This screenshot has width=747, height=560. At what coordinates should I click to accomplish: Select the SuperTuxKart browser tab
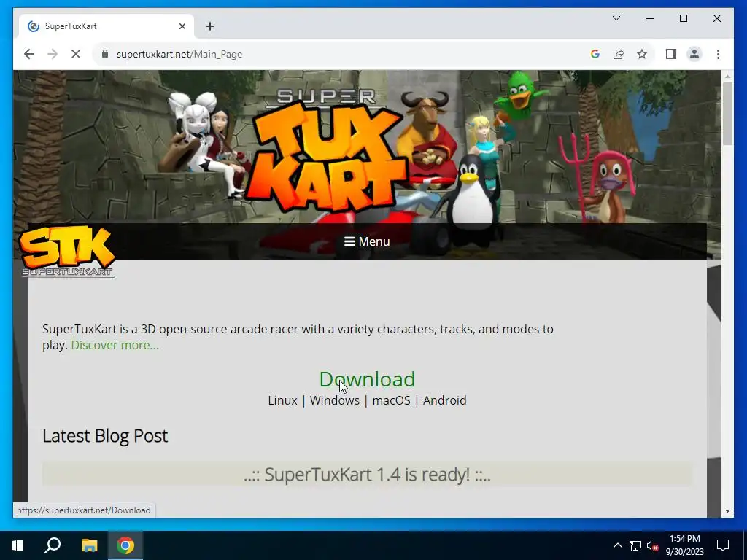(107, 26)
